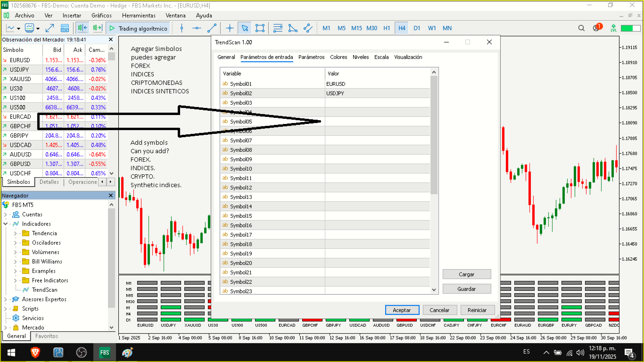Click the diagonal double-arrow toolbar icon
The height and width of the screenshot is (362, 644).
50,28
